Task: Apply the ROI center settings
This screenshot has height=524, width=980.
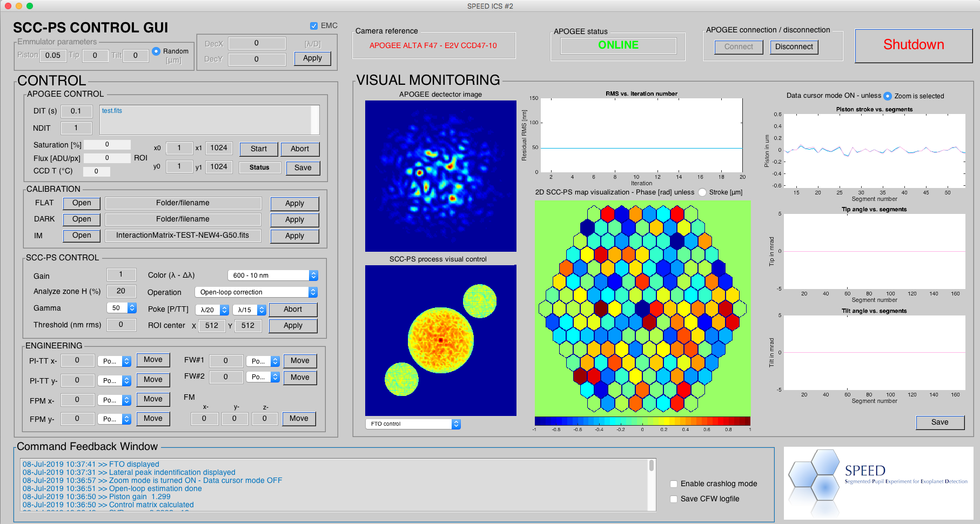Action: 293,326
